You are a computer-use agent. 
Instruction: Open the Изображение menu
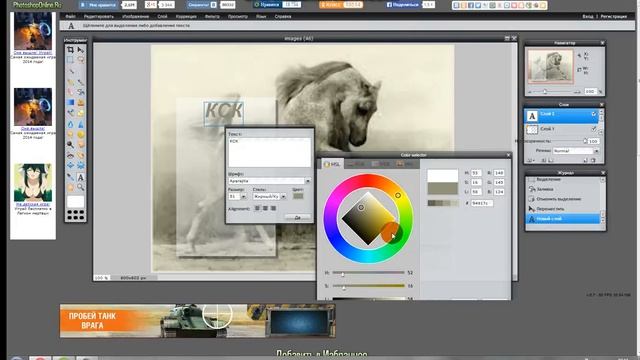pyautogui.click(x=136, y=17)
